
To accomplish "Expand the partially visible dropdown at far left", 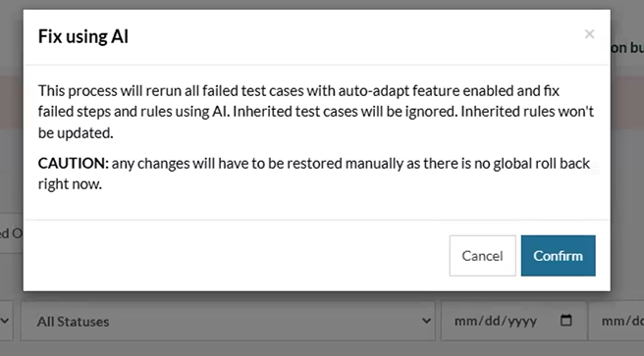I will pyautogui.click(x=6, y=321).
